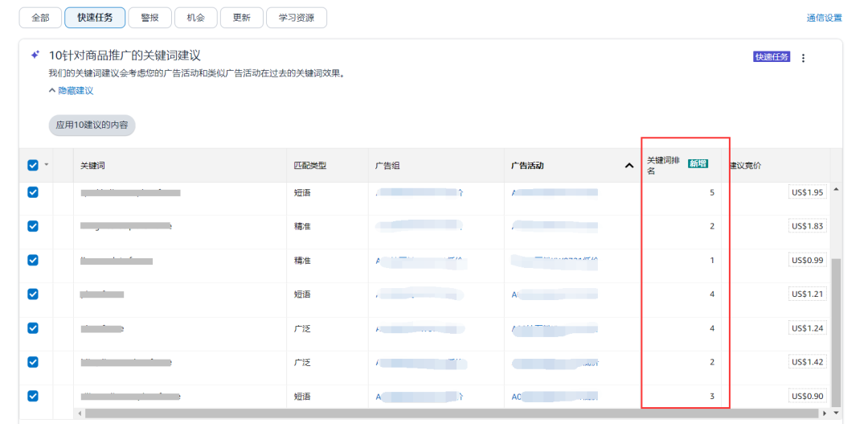The width and height of the screenshot is (868, 424).
Task: Click the horizontal scrollbar right arrow
Action: [x=825, y=414]
